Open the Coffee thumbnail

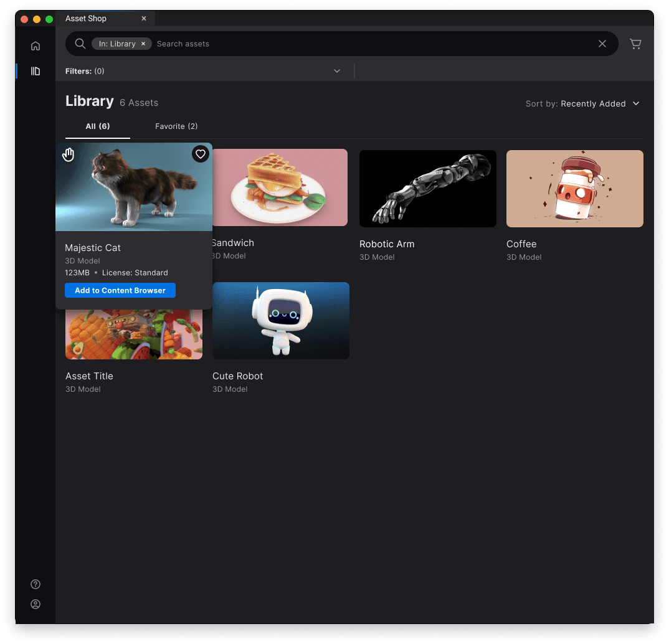(575, 189)
